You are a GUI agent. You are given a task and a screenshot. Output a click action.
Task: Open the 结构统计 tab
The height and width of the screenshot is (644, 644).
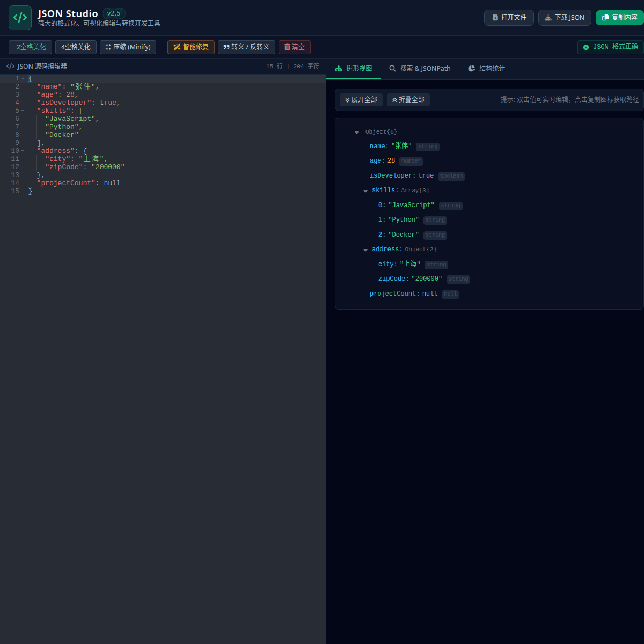click(x=487, y=69)
